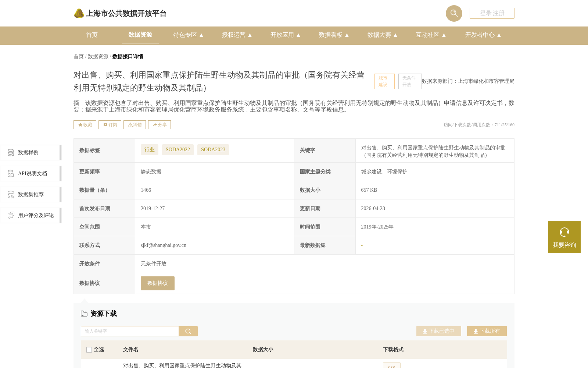Click the 2019年-2025年 time range value
The height and width of the screenshot is (368, 588).
(x=377, y=227)
